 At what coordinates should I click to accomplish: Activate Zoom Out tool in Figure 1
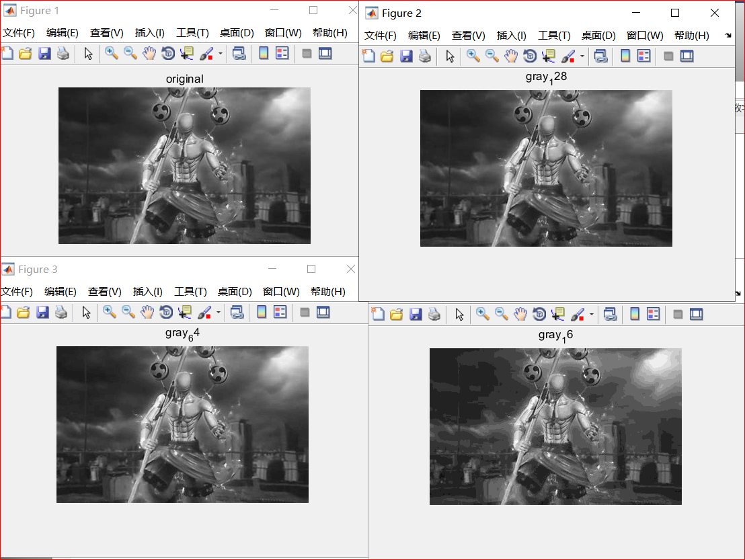click(x=130, y=54)
